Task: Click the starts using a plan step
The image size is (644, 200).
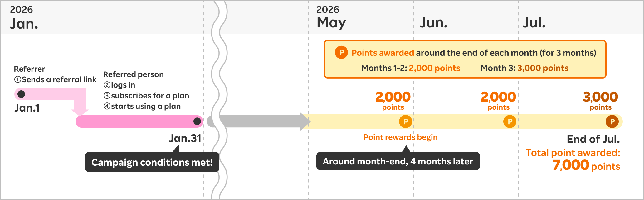Action: (142, 106)
